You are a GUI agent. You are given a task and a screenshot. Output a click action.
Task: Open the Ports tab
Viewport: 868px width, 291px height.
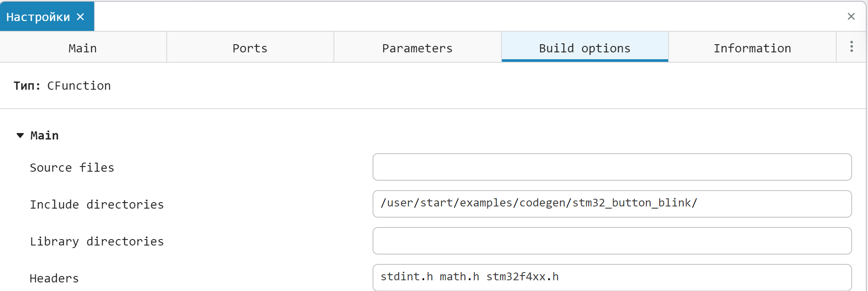pos(250,48)
